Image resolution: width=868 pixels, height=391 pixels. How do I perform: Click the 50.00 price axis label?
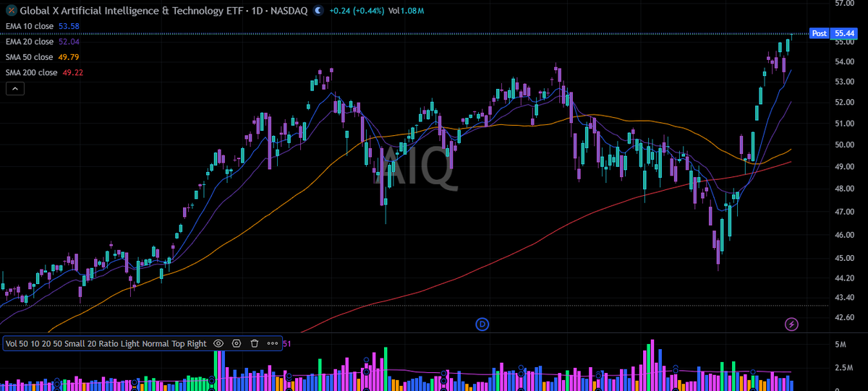tap(846, 145)
